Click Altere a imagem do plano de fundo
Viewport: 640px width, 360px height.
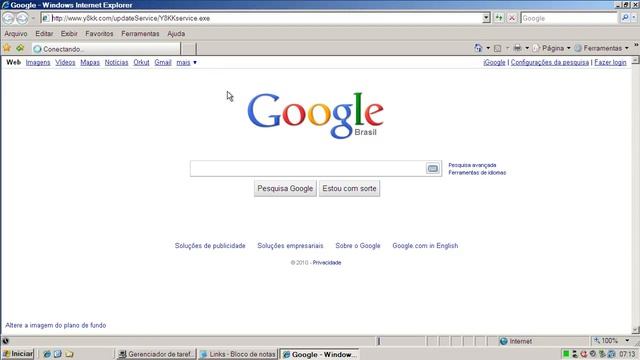[x=56, y=325]
